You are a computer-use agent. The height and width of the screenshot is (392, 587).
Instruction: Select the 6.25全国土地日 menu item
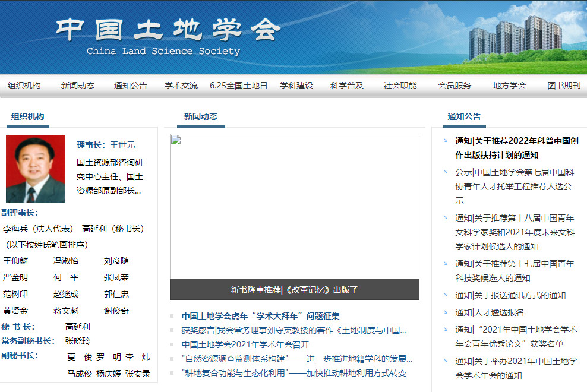coord(238,86)
